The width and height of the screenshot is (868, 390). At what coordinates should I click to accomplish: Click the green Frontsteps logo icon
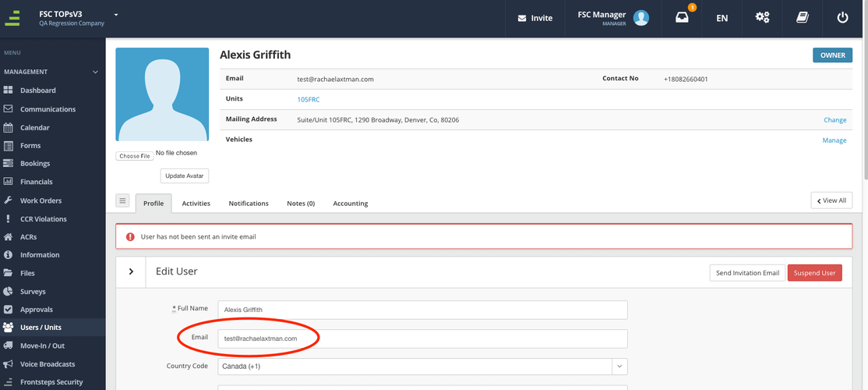tap(12, 18)
